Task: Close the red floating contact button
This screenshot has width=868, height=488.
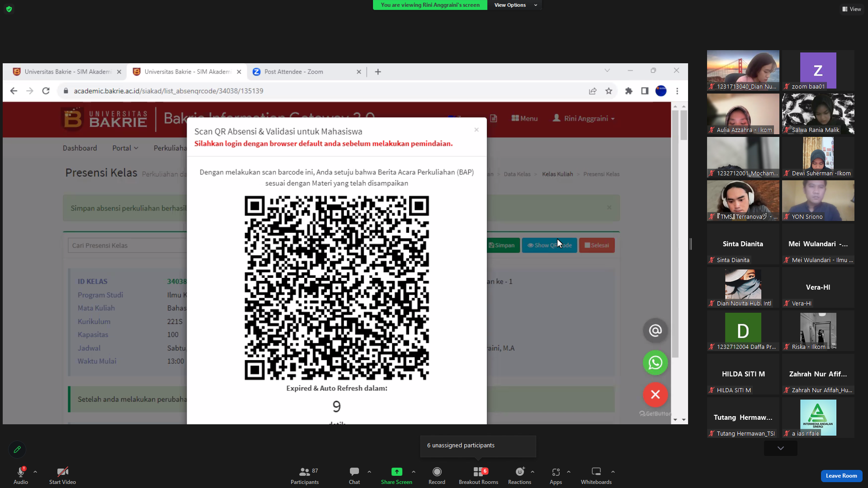Action: [655, 394]
